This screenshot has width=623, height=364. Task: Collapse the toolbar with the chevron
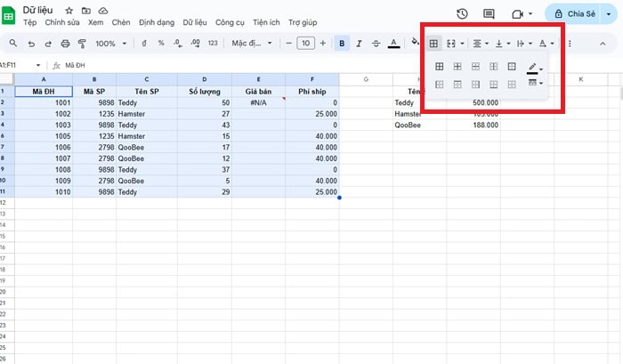tap(603, 44)
